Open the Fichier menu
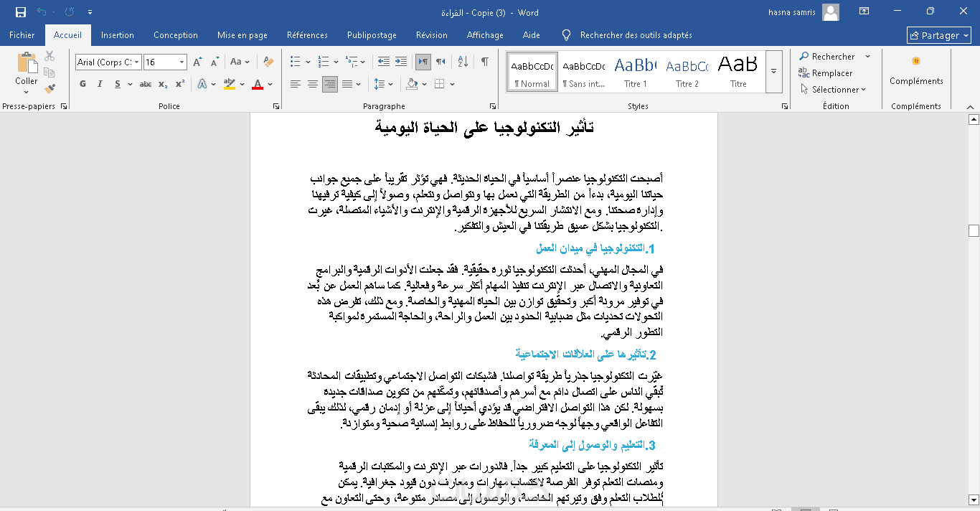This screenshot has height=511, width=980. click(x=22, y=35)
